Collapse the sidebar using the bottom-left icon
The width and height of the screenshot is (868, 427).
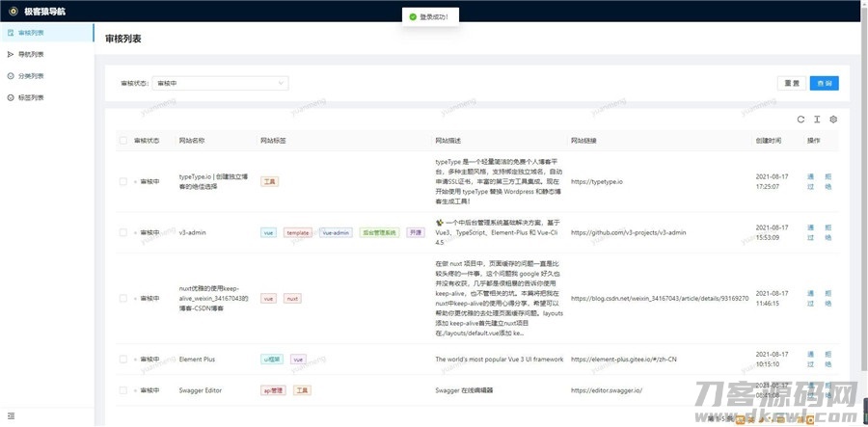[x=11, y=415]
